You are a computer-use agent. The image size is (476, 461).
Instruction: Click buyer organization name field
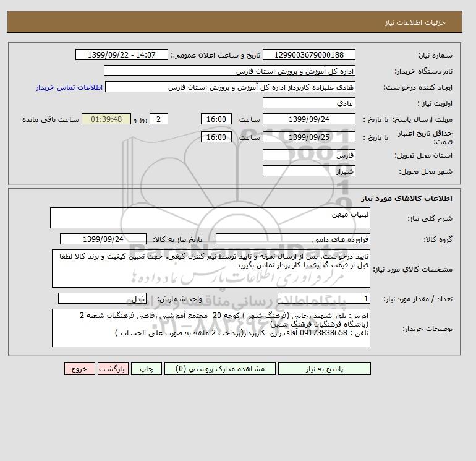229,71
